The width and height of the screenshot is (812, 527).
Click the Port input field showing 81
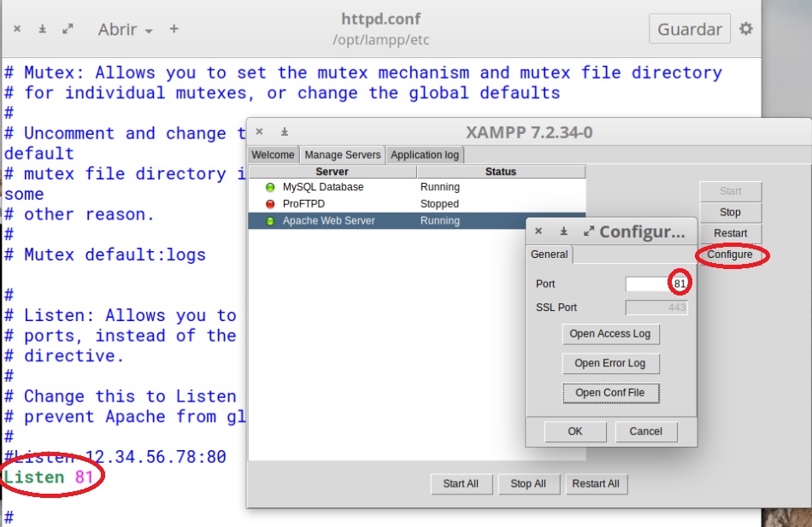tap(656, 284)
